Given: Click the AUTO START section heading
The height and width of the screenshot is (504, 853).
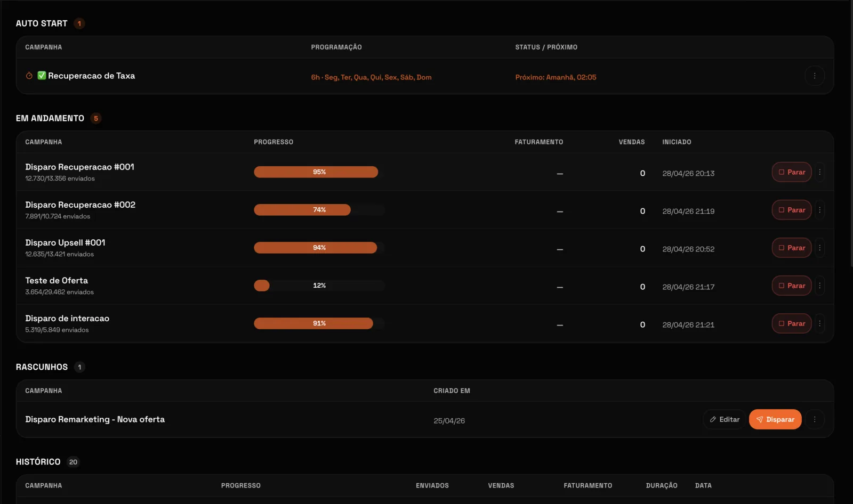Looking at the screenshot, I should (42, 23).
